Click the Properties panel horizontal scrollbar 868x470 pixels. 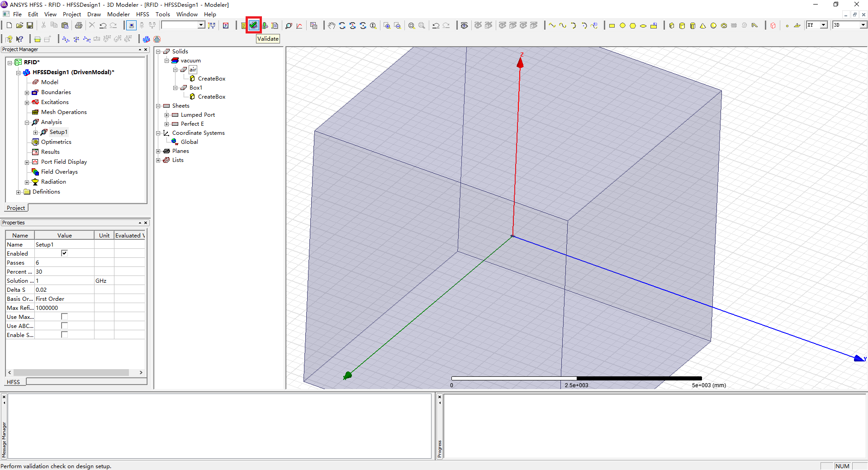click(71, 372)
